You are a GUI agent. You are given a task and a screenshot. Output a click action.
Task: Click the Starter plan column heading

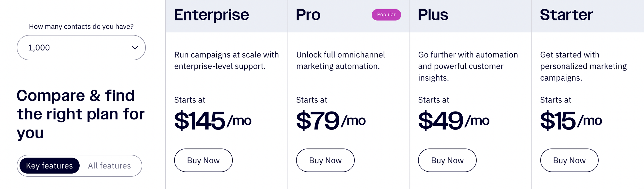[x=566, y=15]
